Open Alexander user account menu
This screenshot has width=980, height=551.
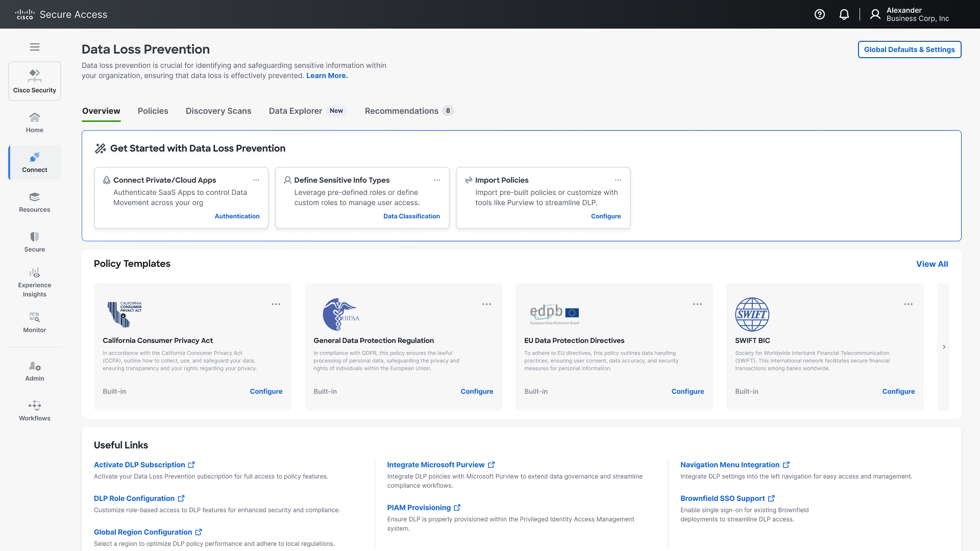[x=910, y=14]
